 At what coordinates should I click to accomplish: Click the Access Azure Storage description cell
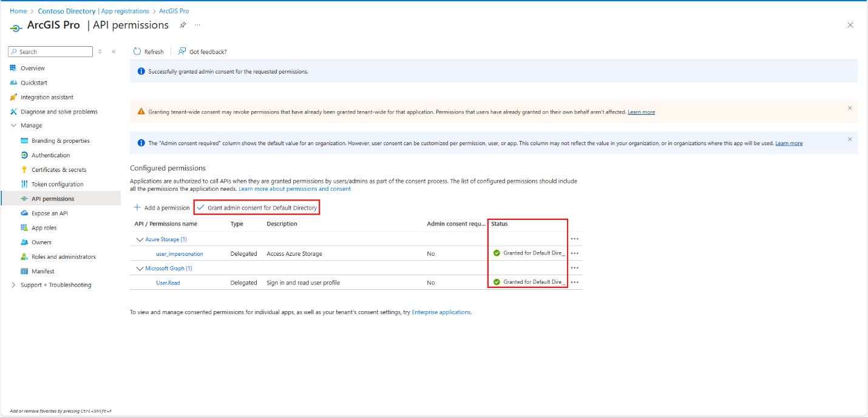coord(294,254)
